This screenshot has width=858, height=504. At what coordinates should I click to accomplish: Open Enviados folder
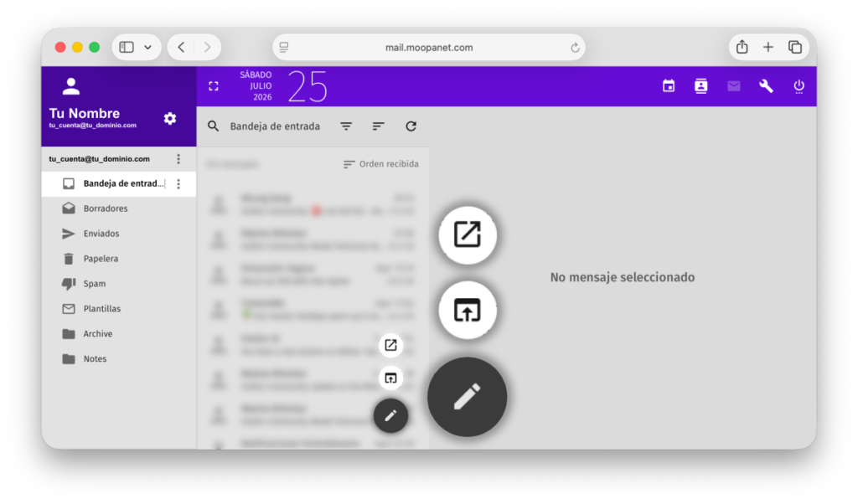[119, 234]
